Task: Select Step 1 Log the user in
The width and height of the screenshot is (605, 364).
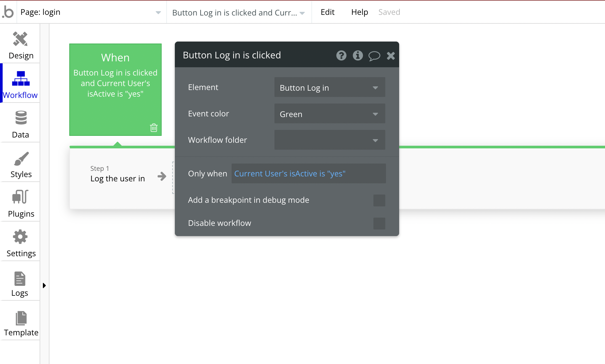Action: coord(118,174)
